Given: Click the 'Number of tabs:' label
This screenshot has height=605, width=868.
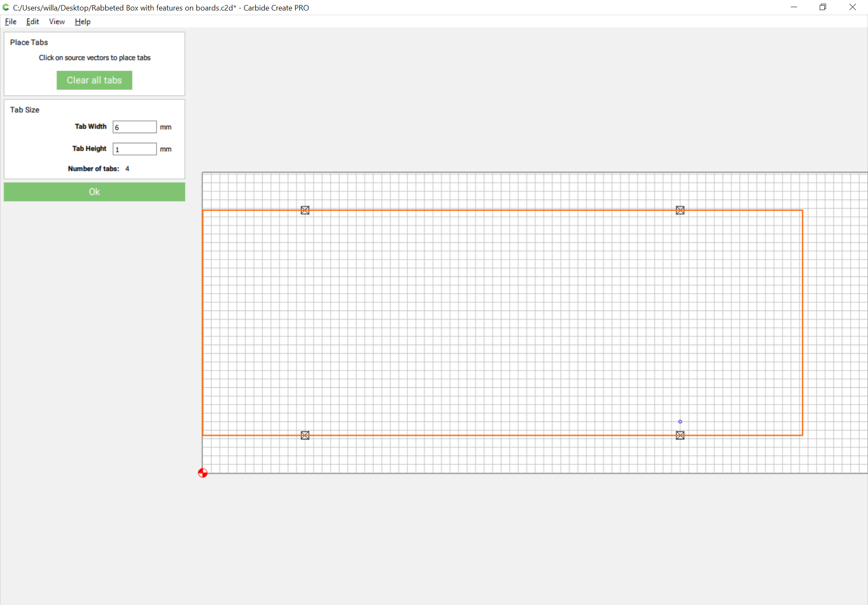Looking at the screenshot, I should click(x=94, y=168).
